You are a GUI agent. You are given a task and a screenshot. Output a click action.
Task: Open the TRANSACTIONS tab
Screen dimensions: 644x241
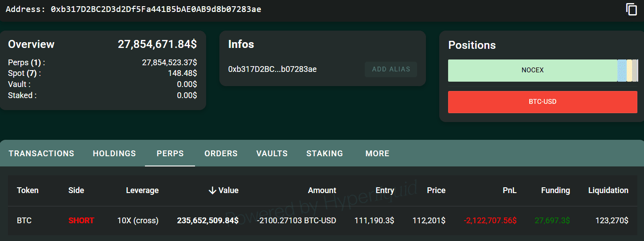pyautogui.click(x=42, y=154)
